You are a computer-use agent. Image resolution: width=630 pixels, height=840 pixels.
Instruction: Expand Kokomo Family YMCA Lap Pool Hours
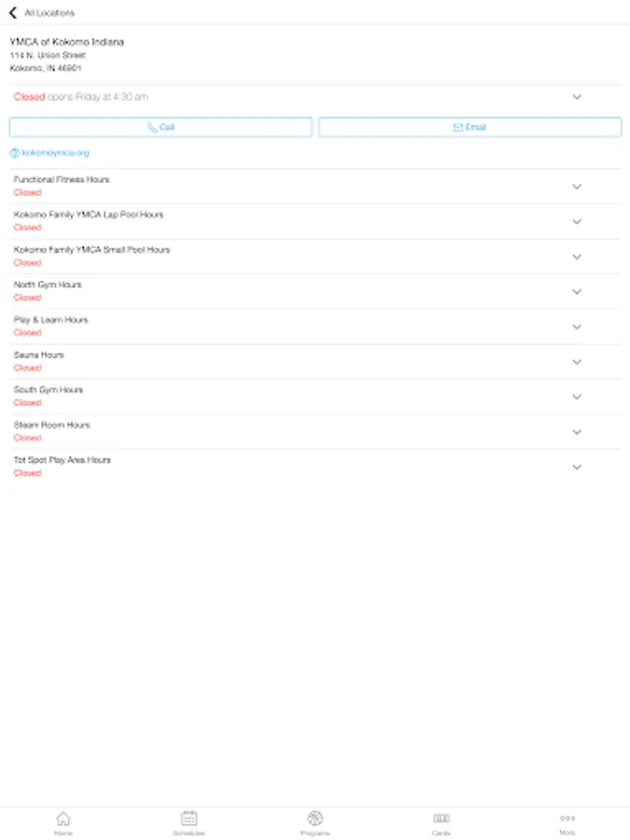(577, 221)
